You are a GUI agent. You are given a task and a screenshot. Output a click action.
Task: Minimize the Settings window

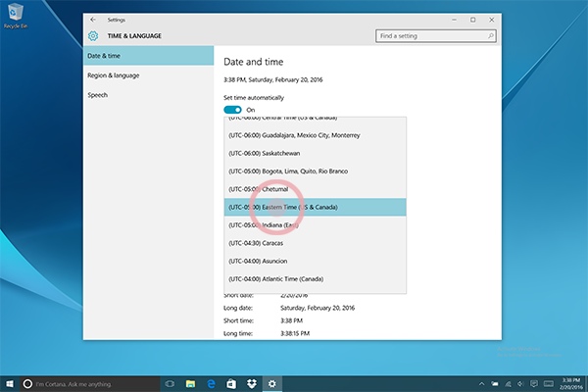(x=454, y=20)
